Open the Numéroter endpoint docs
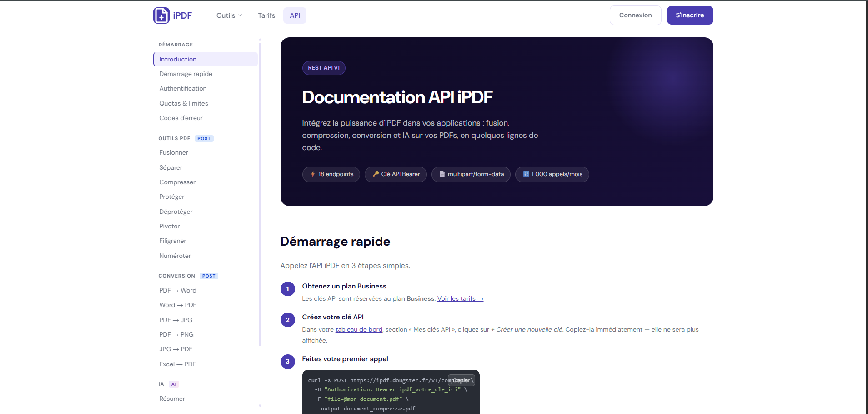868x414 pixels. (175, 256)
